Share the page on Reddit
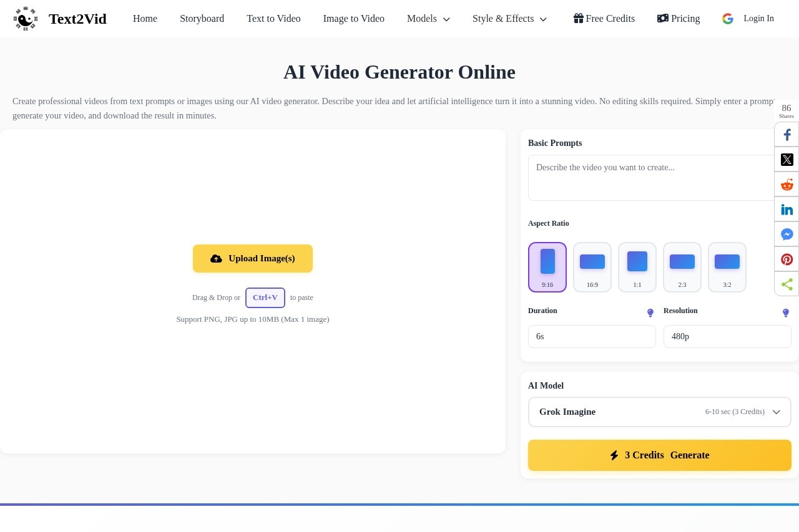The width and height of the screenshot is (799, 532). coord(787,185)
